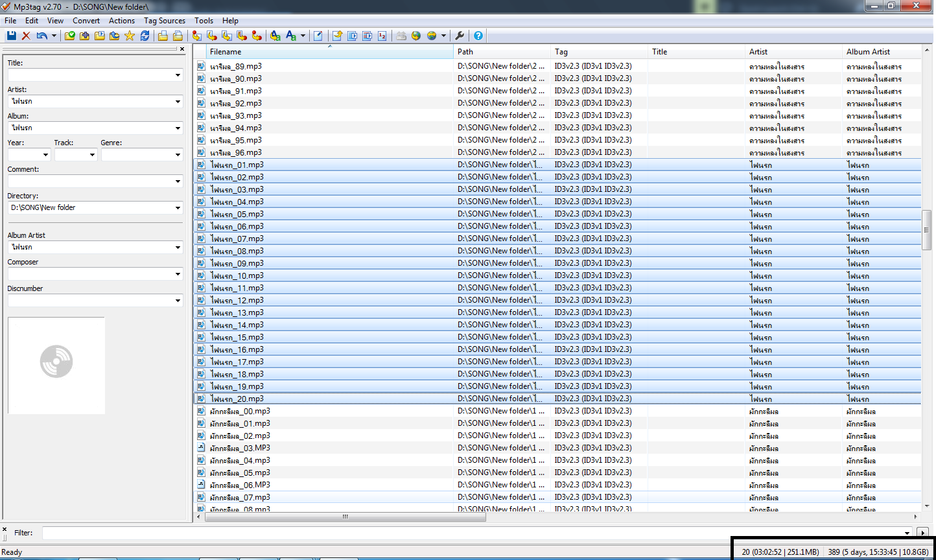
Task: Expand the Genre field dropdown
Action: click(x=178, y=155)
